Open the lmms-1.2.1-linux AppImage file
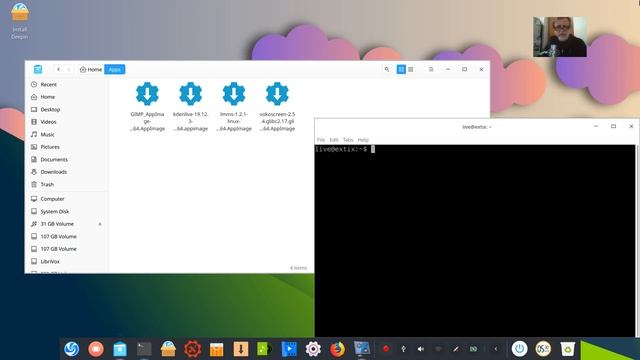Image resolution: width=640 pixels, height=360 pixels. [x=234, y=106]
